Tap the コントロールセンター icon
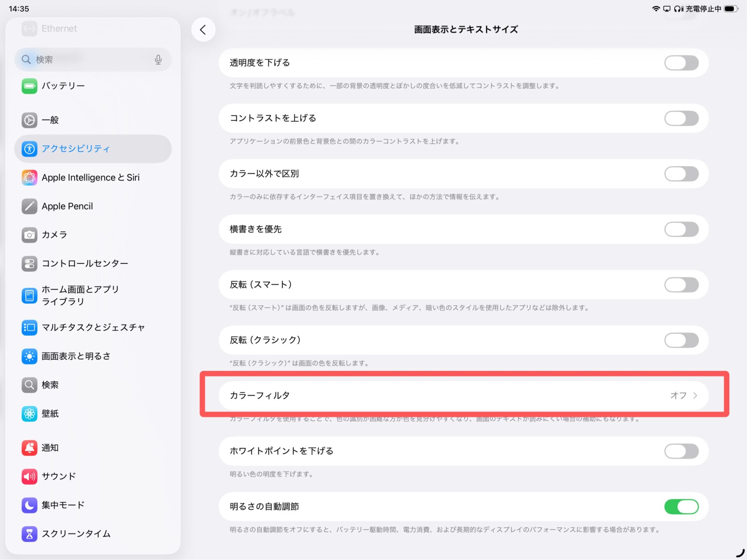This screenshot has height=560, width=747. coord(29,264)
